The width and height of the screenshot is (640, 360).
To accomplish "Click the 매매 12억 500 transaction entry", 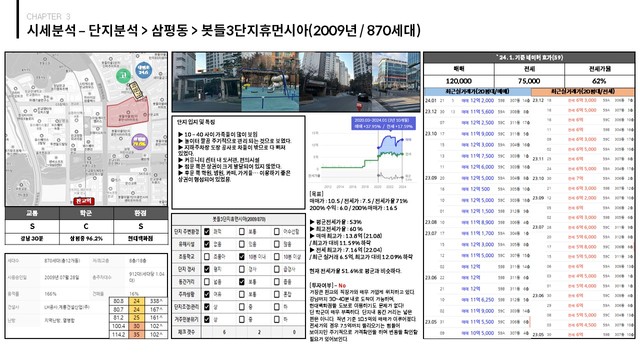I will pyautogui.click(x=476, y=189).
